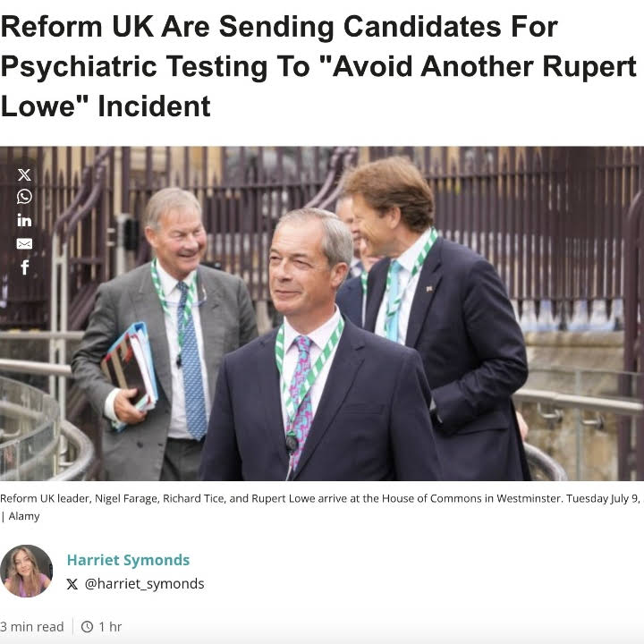Click the "1 hr" published timestamp
644x644 pixels.
click(110, 627)
